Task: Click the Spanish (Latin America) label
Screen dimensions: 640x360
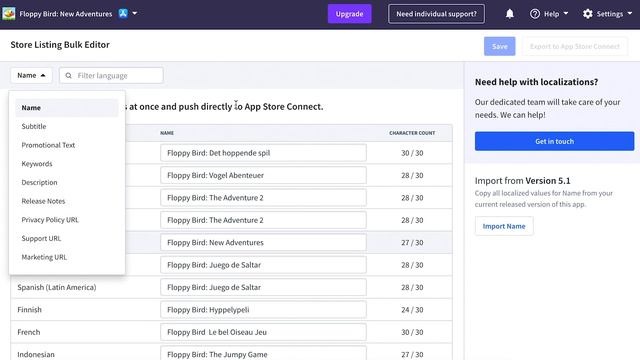Action: 57,287
